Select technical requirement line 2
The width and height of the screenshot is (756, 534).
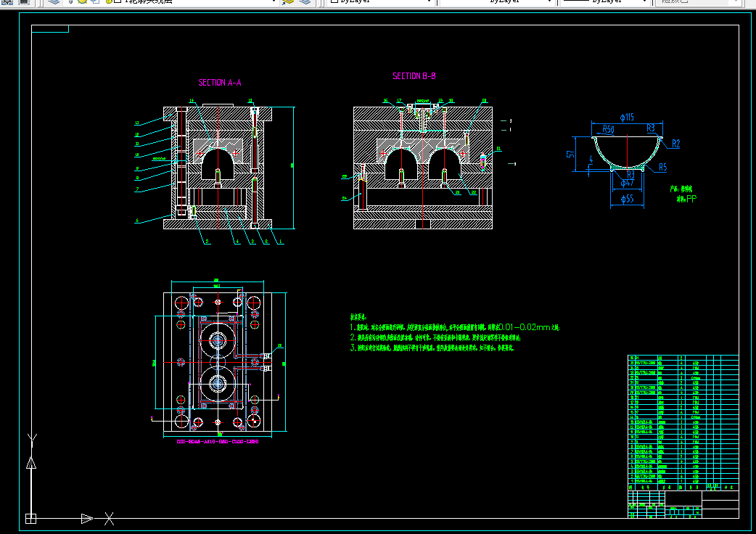coord(435,337)
